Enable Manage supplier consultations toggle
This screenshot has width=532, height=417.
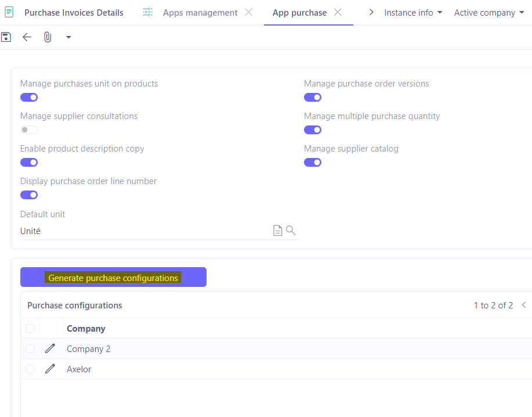pos(28,130)
